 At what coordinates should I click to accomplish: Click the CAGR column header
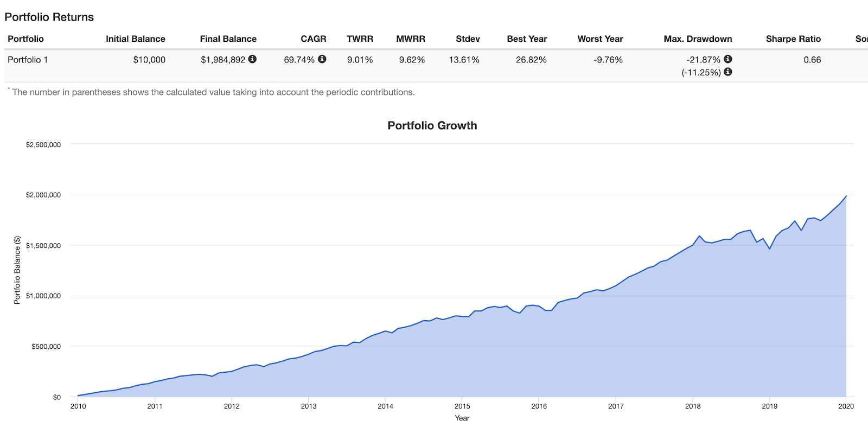click(314, 39)
